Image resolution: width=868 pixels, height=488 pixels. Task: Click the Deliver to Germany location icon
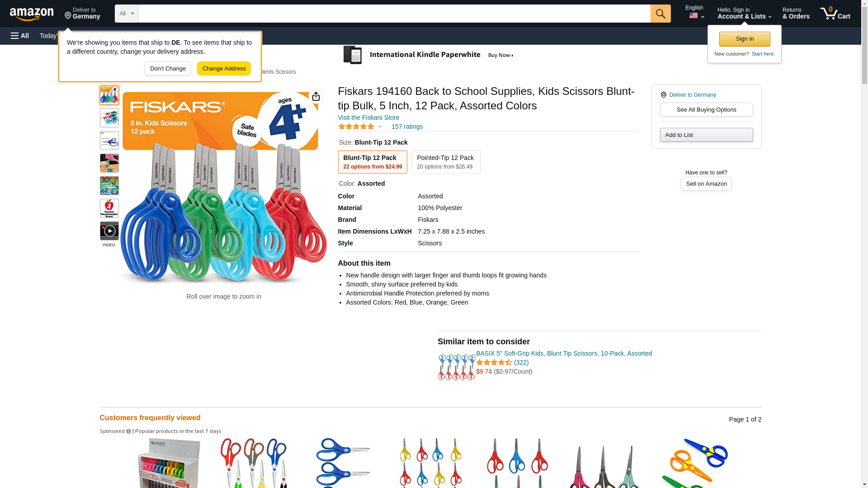663,95
